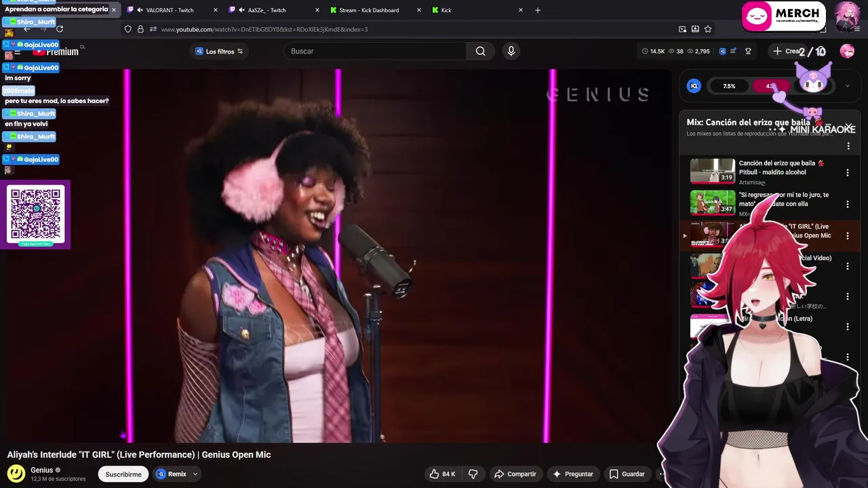Click the QR code overlay image
The width and height of the screenshot is (868, 488).
tap(36, 216)
